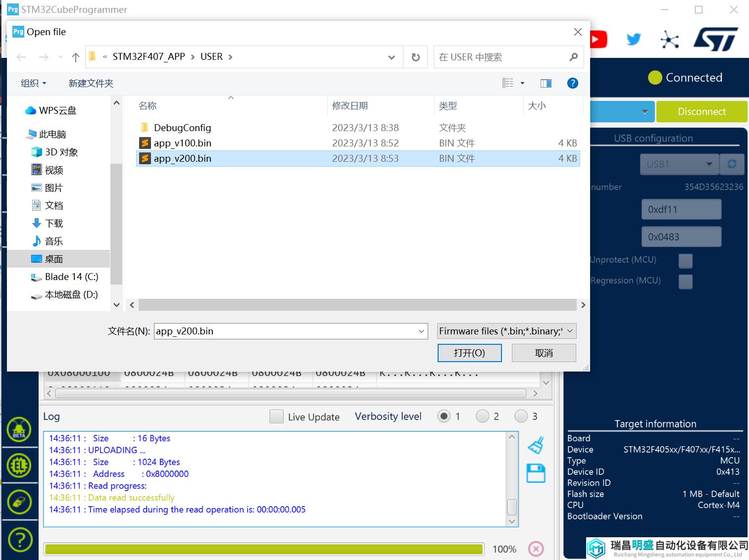Open the file name combo box dropdown
Image resolution: width=749 pixels, height=560 pixels.
[421, 331]
